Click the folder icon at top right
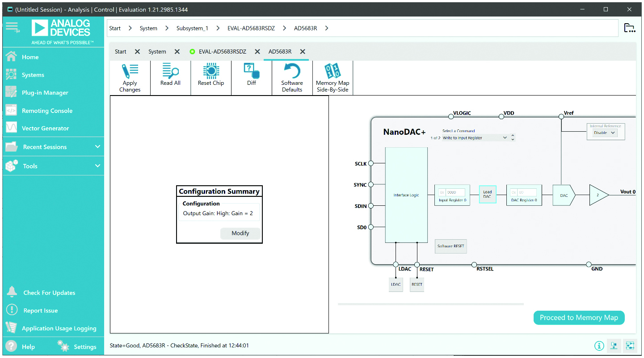 click(x=629, y=28)
